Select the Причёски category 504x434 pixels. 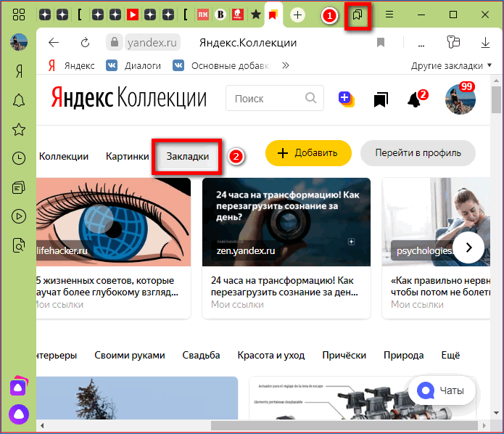[344, 355]
